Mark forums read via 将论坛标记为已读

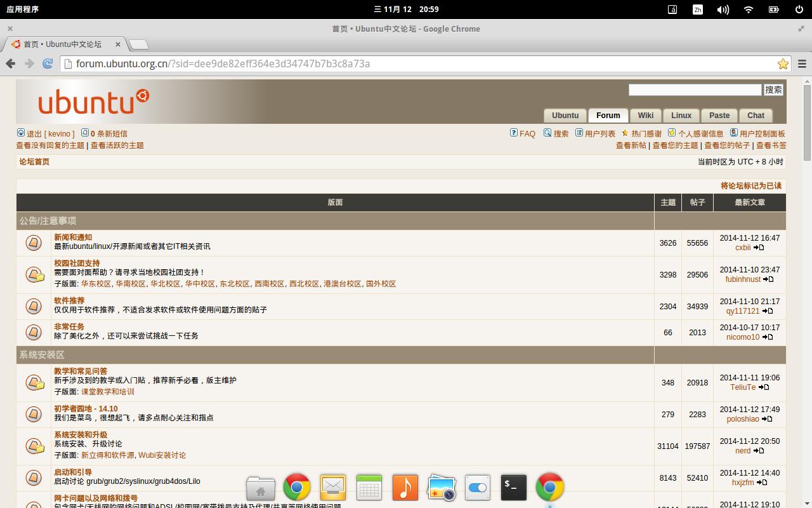click(751, 186)
